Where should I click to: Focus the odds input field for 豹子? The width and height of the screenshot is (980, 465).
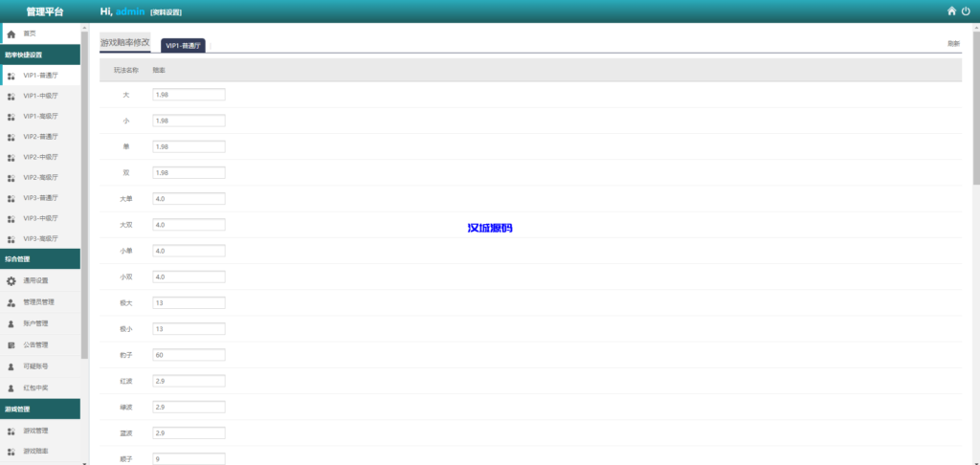tap(189, 355)
